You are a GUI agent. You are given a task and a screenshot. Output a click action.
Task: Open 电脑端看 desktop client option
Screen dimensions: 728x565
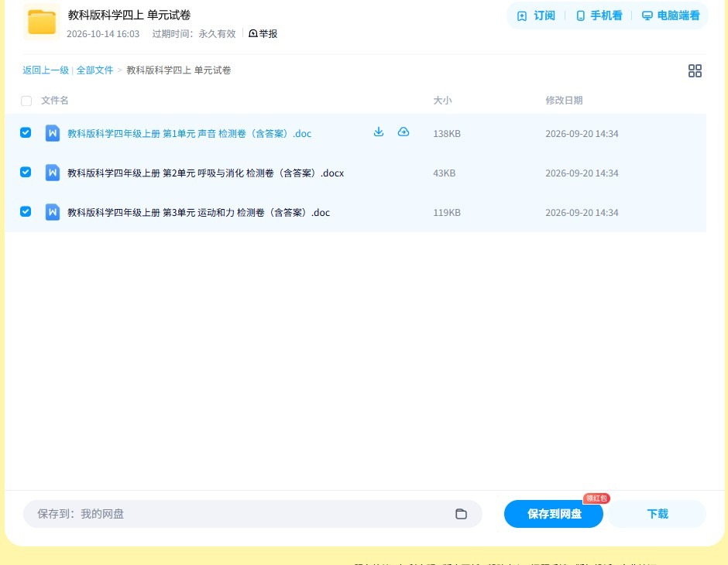coord(671,15)
